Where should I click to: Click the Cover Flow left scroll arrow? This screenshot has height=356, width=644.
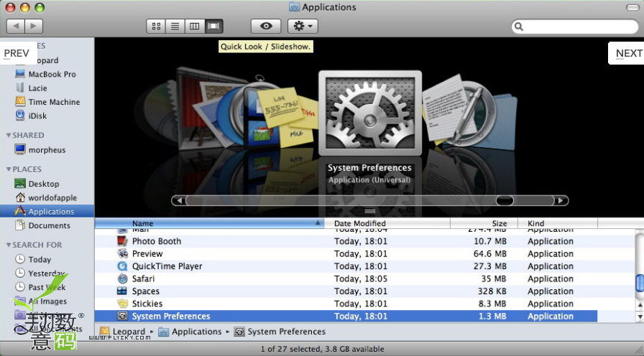pos(179,200)
